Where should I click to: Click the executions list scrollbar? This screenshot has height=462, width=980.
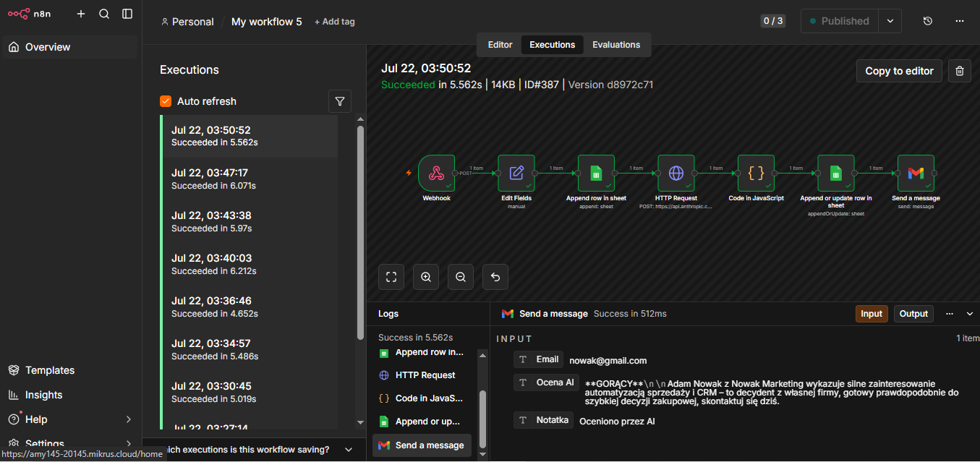coord(360,233)
